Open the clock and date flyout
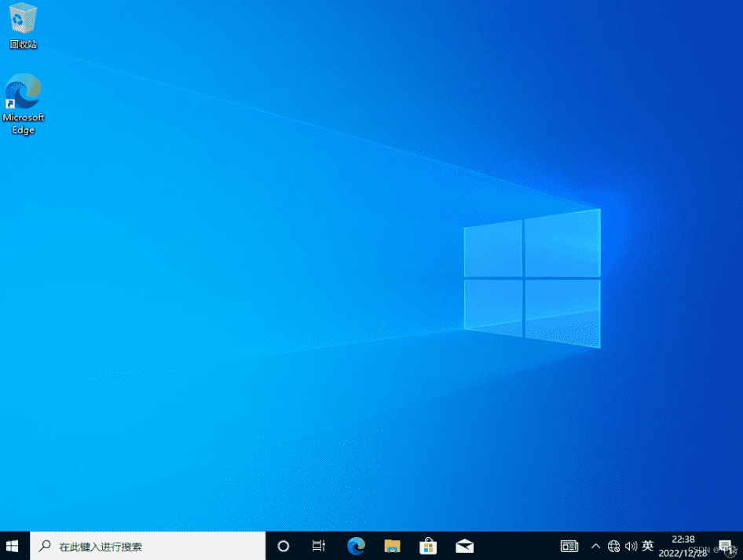 [x=682, y=546]
